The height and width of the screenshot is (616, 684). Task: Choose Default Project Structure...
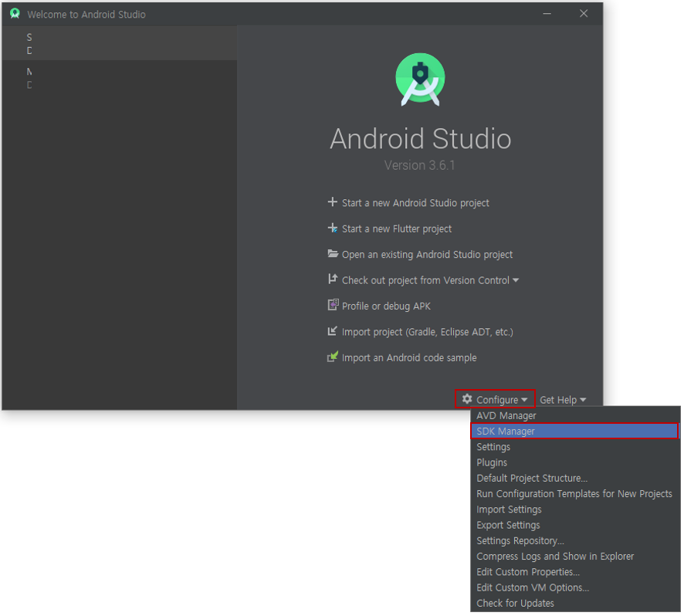pyautogui.click(x=576, y=479)
